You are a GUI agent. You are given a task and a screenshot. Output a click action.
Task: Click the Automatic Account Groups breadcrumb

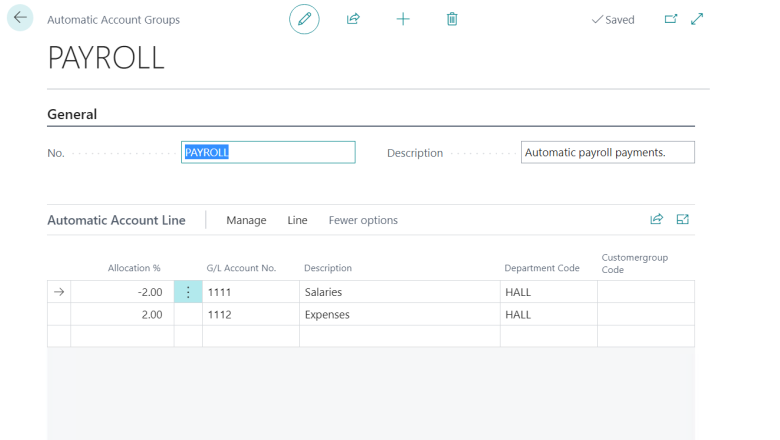pyautogui.click(x=113, y=20)
